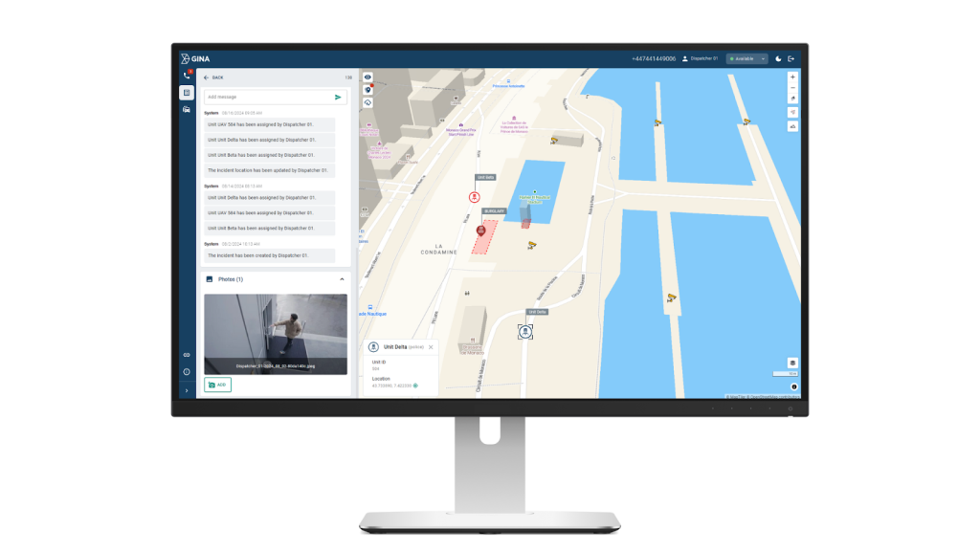Open the incidents list sidebar icon
This screenshot has height=551, width=980.
coord(187,93)
